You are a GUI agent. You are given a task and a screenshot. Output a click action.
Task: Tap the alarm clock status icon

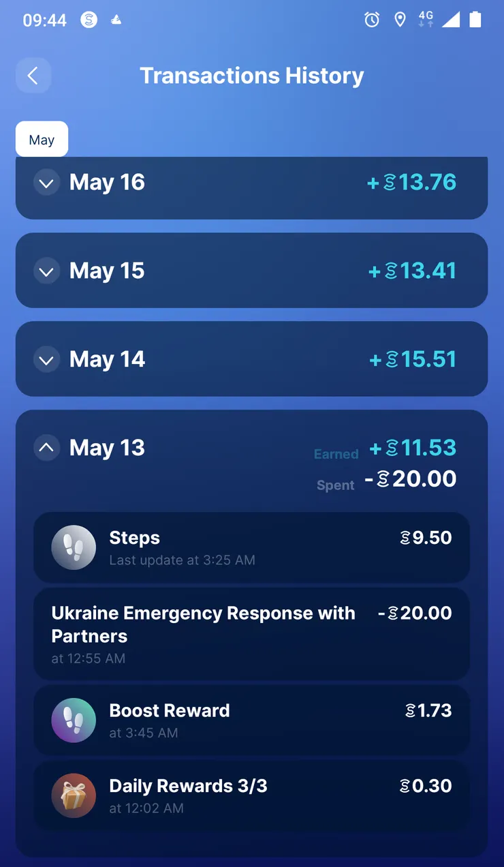tap(372, 20)
